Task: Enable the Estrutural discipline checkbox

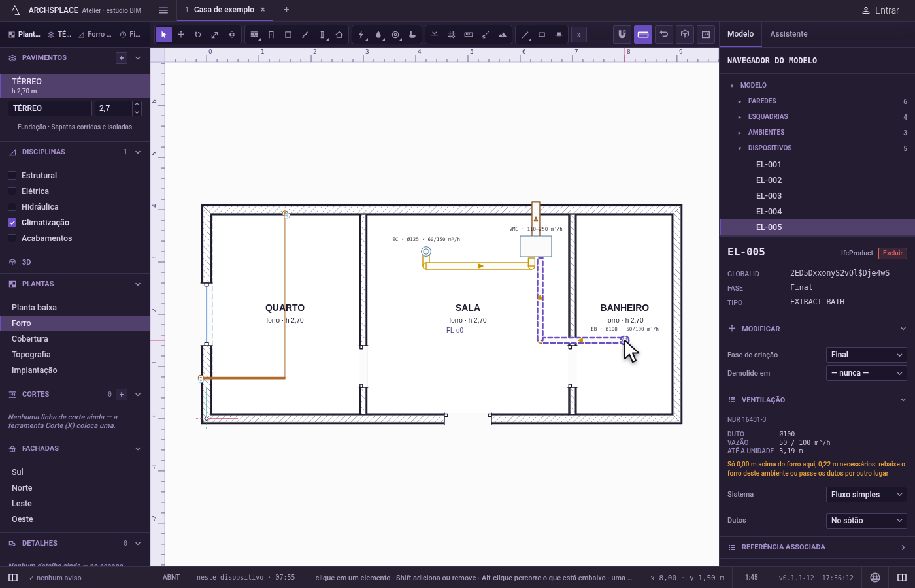Action: pos(12,176)
